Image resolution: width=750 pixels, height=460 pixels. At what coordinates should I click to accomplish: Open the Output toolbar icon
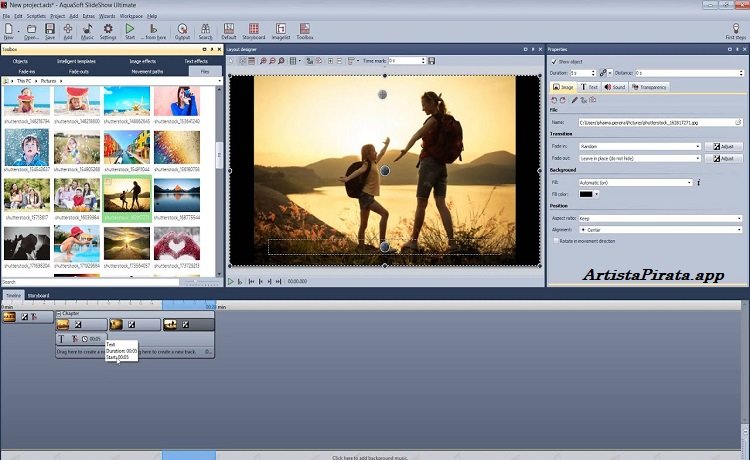tap(182, 30)
